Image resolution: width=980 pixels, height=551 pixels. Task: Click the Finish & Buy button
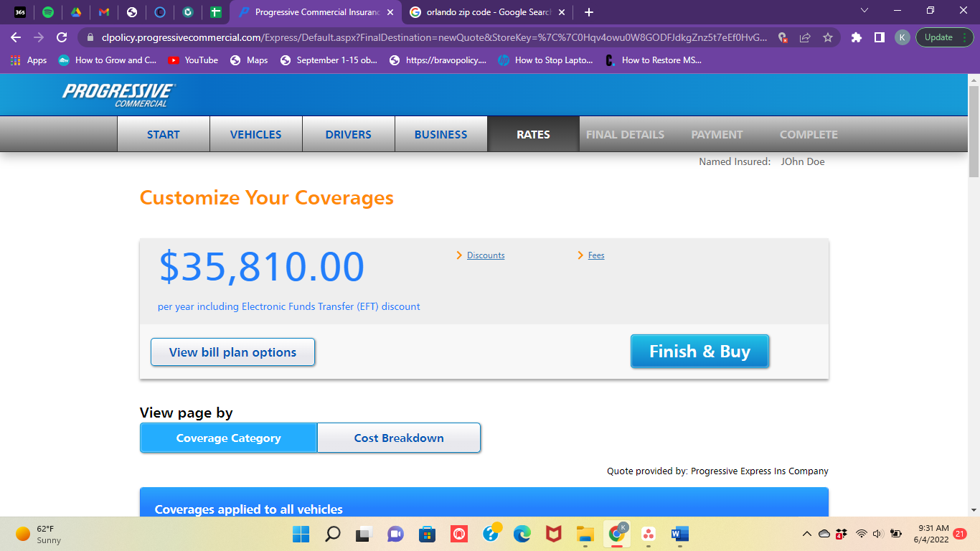coord(699,352)
